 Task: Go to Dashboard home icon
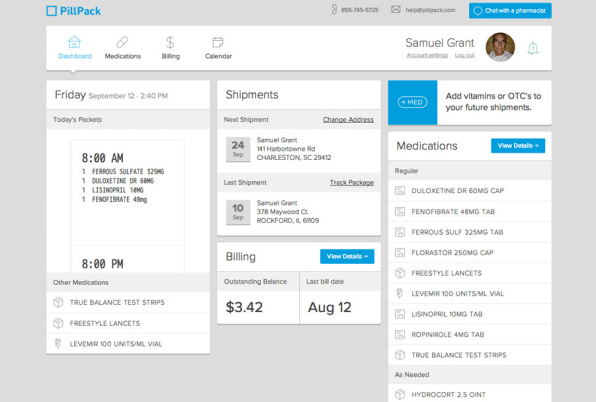74,42
